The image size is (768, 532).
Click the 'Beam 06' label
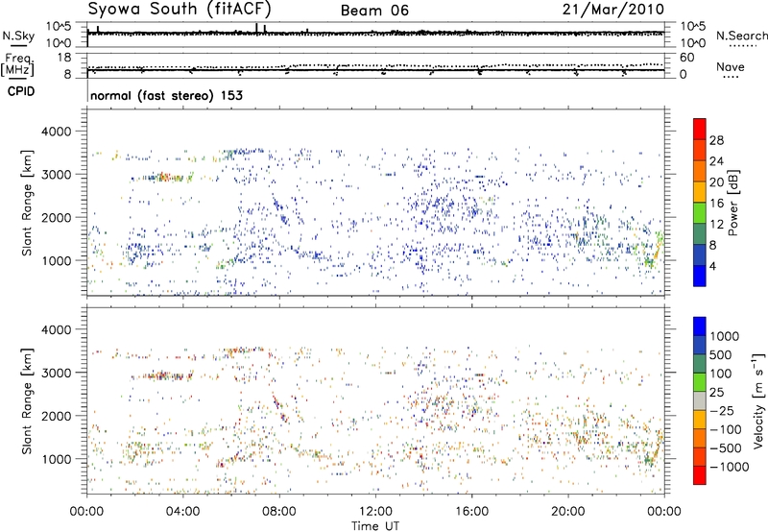pos(374,11)
